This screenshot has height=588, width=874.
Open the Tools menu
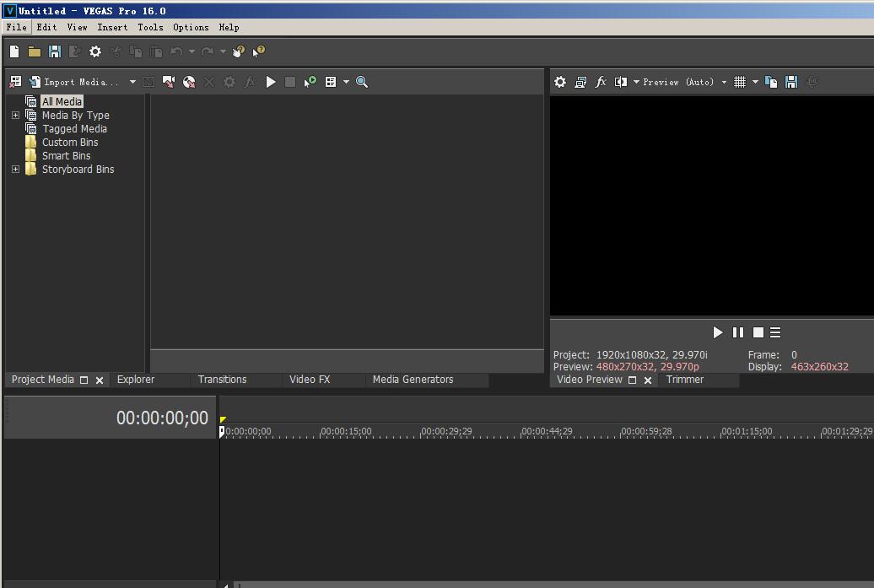coord(150,27)
